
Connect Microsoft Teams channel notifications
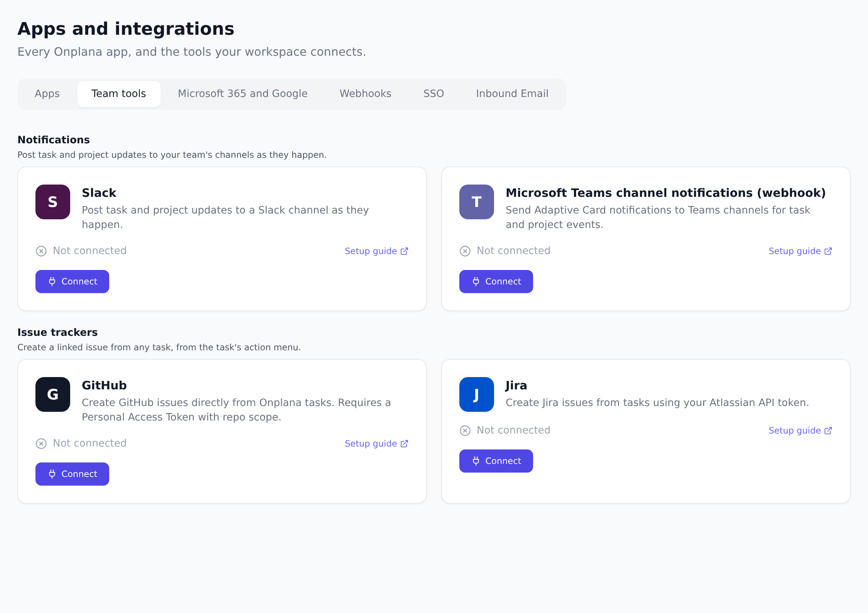coord(496,282)
